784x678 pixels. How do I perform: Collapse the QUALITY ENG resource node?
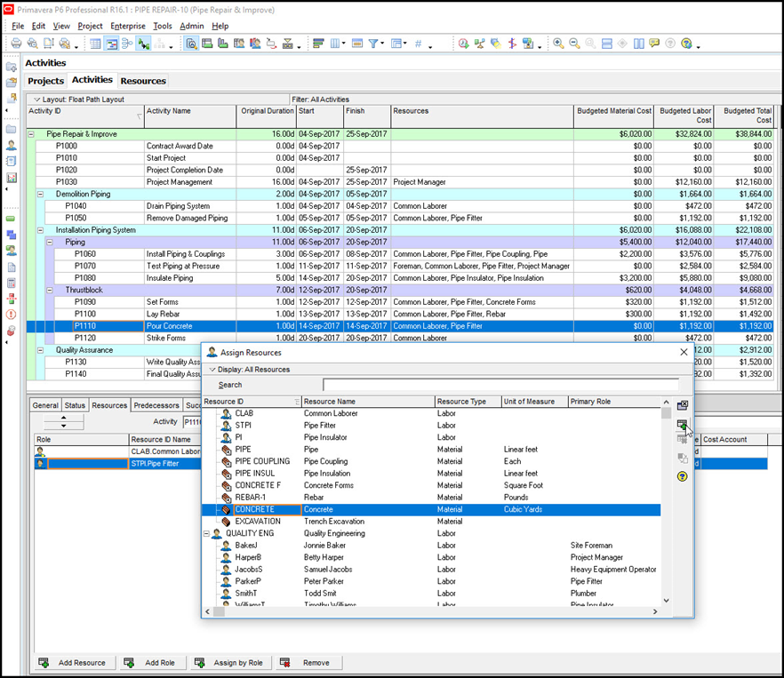point(206,533)
